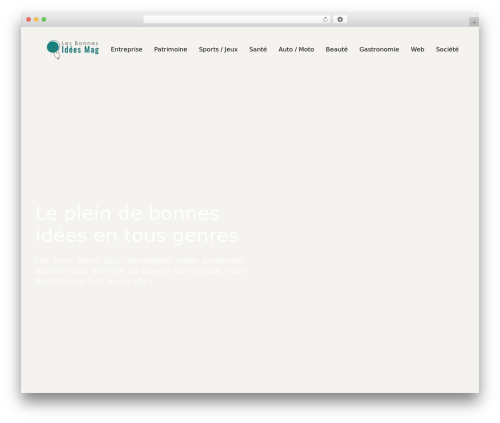Viewport: 500px width, 423px height.
Task: Open the Gastronomie category
Action: (379, 49)
